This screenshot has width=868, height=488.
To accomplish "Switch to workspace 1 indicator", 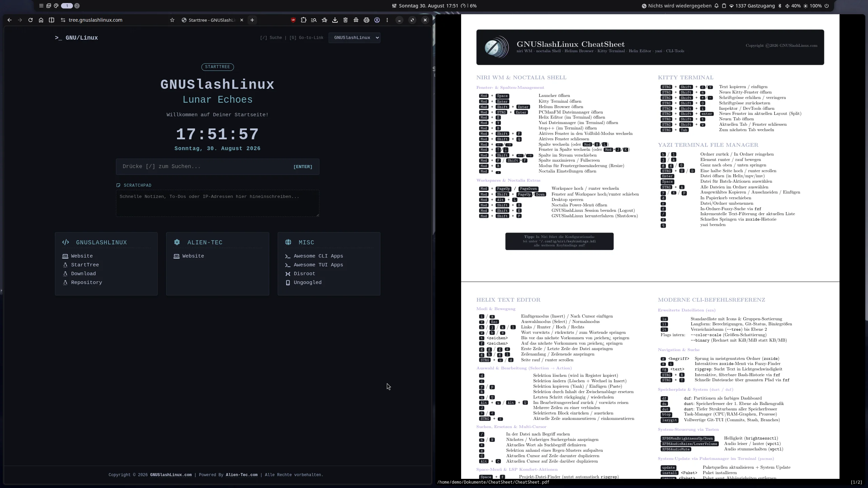I will 67,6.
